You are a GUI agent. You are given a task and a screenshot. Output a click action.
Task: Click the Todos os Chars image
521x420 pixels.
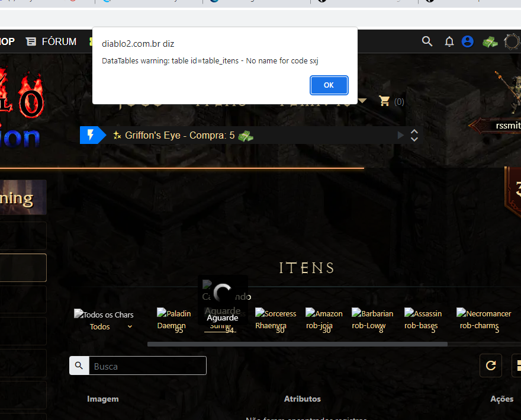pos(104,314)
